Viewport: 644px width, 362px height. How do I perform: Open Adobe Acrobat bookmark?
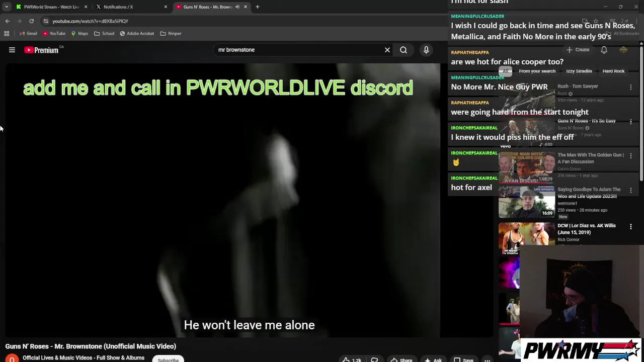(137, 34)
